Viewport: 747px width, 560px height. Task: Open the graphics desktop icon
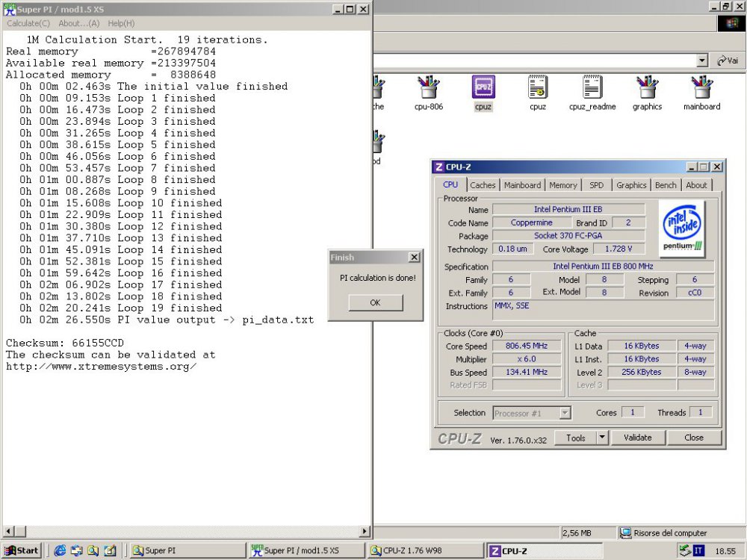pyautogui.click(x=647, y=90)
